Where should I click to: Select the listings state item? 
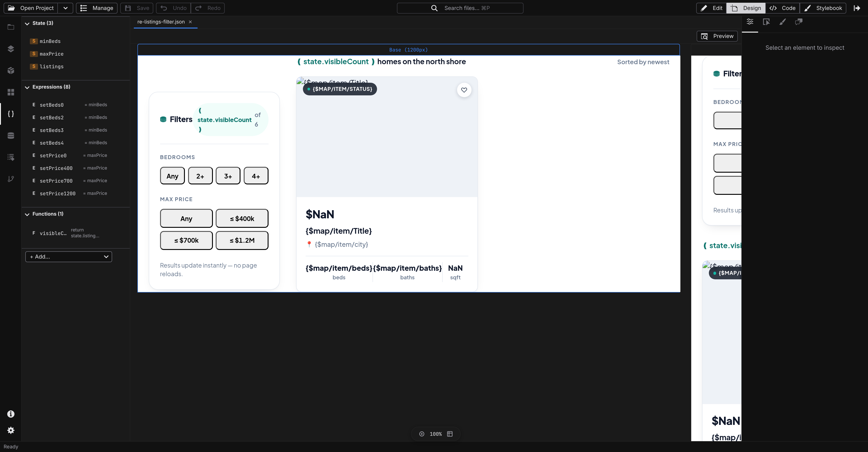76,66
